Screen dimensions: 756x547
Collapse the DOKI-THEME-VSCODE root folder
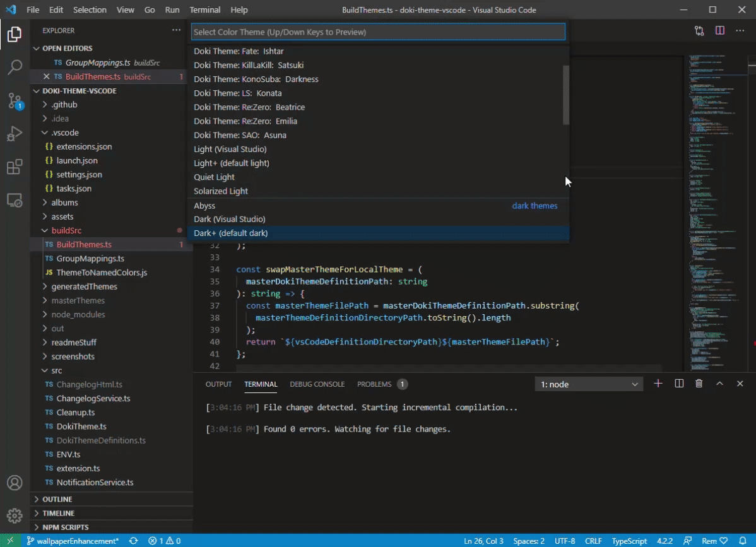37,91
